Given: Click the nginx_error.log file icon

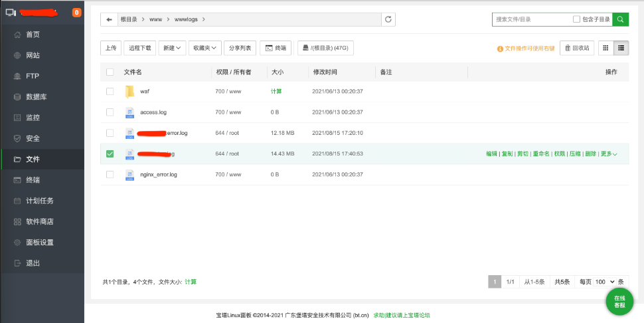Looking at the screenshot, I should coord(129,175).
